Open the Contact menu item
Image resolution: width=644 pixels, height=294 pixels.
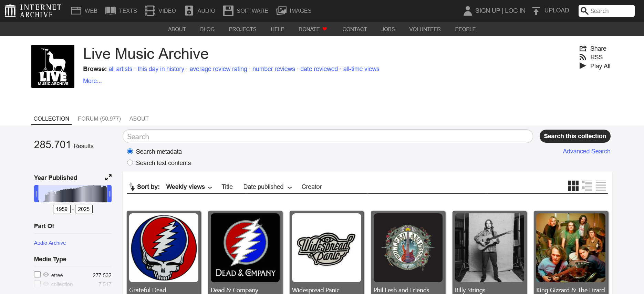click(x=355, y=29)
